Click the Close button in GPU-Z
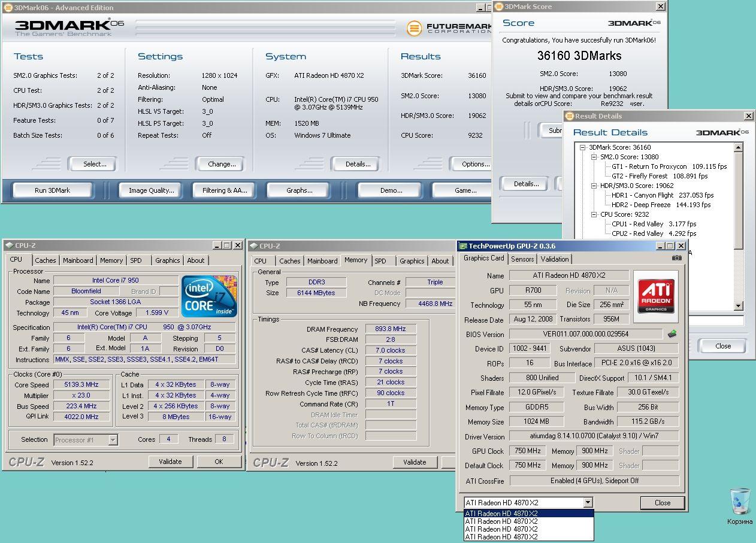 [663, 503]
